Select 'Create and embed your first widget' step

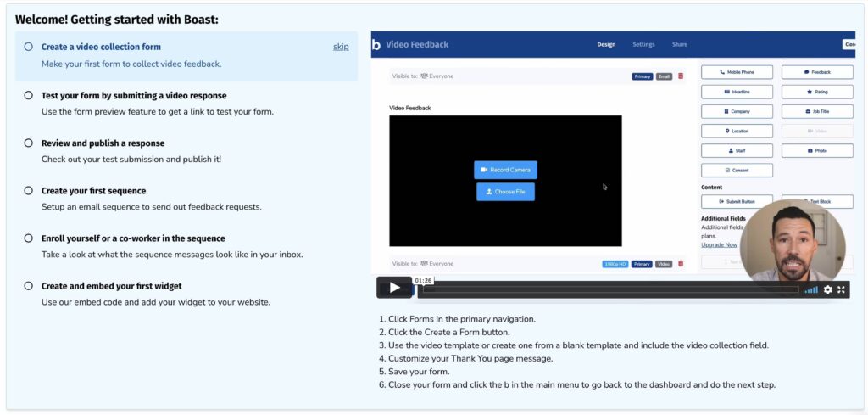coord(111,286)
